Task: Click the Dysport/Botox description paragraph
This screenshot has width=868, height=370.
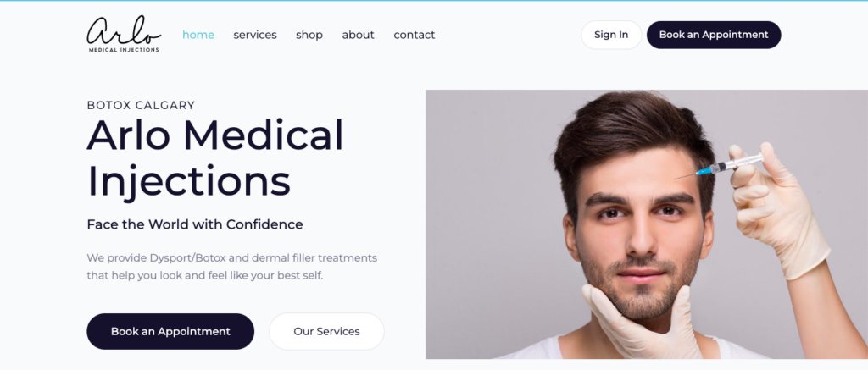Action: 232,267
